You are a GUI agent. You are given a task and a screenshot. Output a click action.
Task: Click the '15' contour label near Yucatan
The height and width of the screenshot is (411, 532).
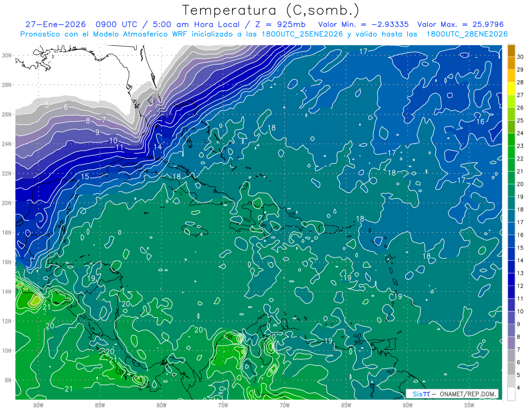tap(85, 176)
